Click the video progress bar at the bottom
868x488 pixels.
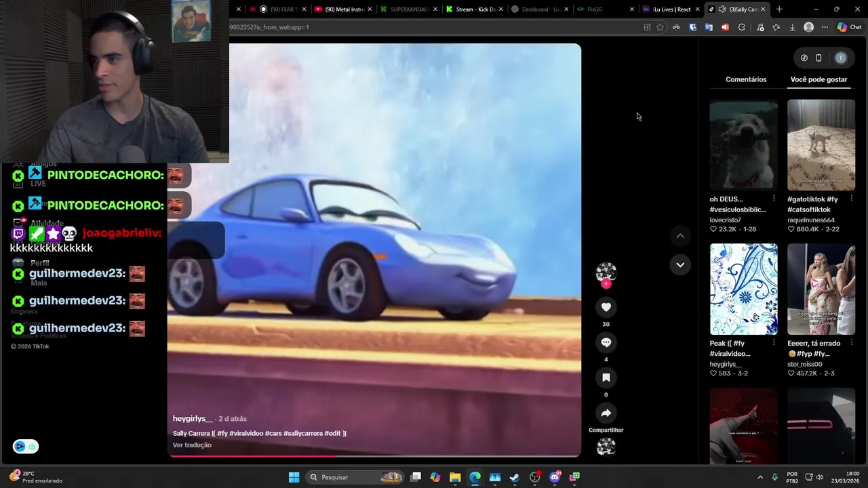(x=374, y=455)
